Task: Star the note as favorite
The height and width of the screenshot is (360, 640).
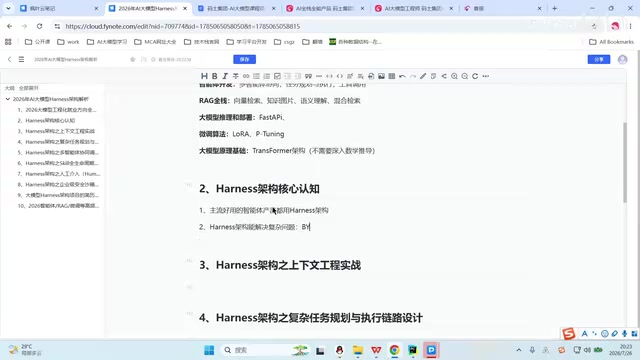Action: point(133,59)
